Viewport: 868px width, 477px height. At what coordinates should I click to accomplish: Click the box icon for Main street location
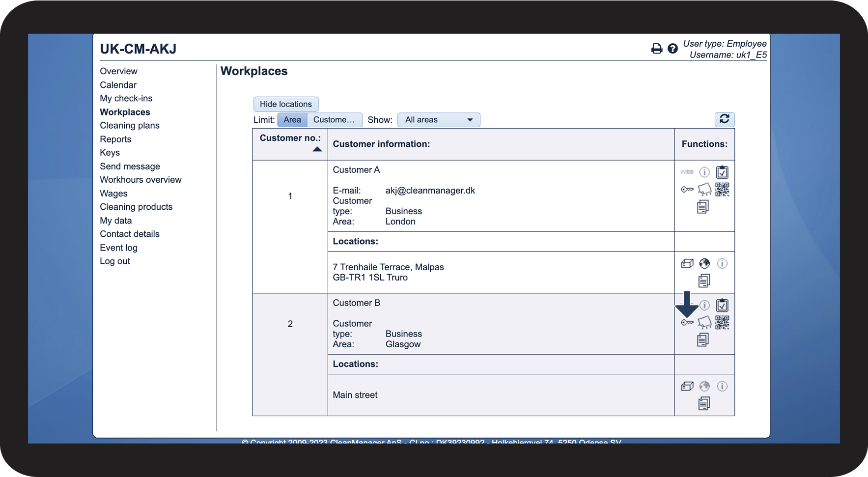[x=687, y=387]
